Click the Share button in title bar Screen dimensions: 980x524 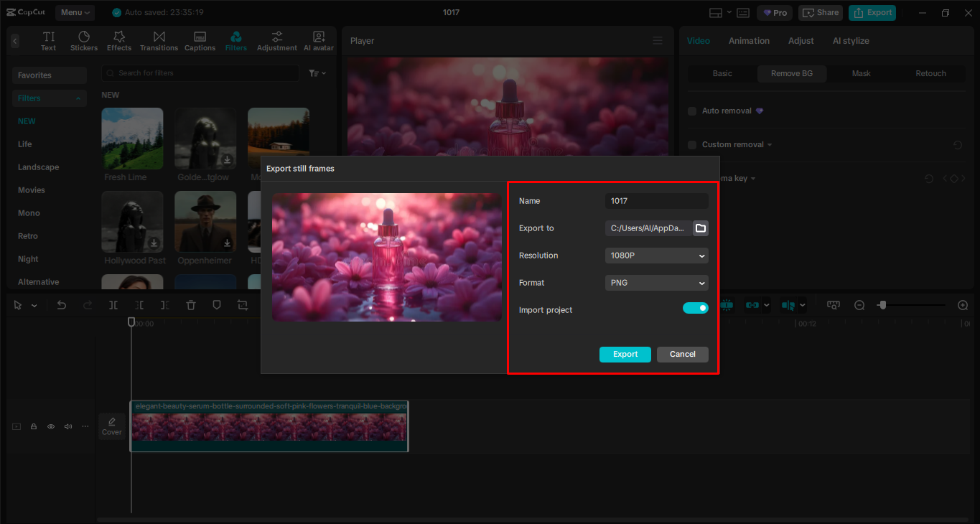[x=821, y=13]
